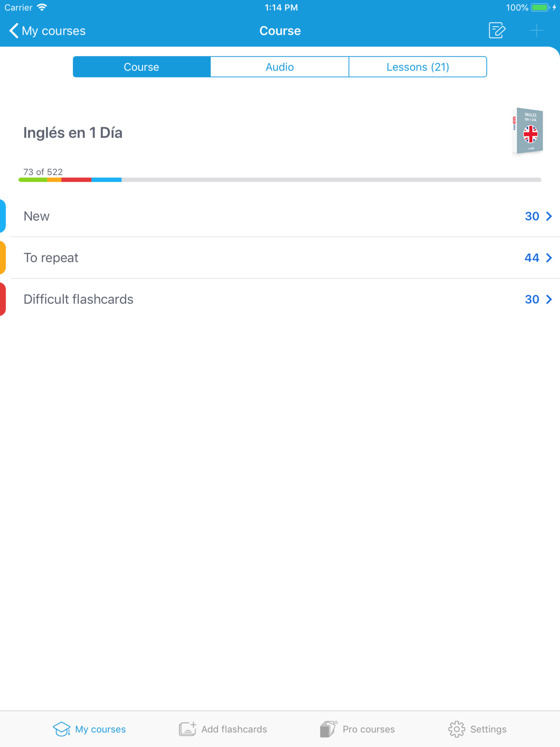Tap the back chevron icon
Viewport: 560px width, 747px height.
click(13, 31)
